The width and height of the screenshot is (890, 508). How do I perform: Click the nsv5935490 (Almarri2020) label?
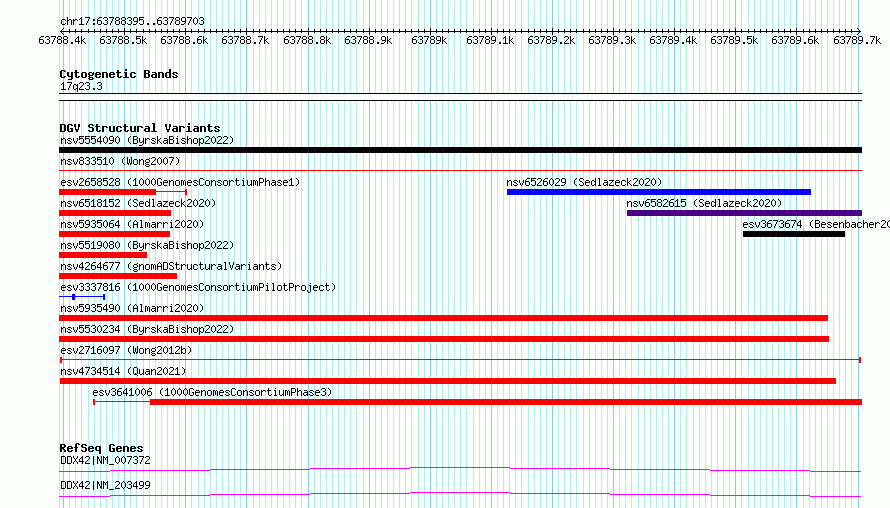coord(132,308)
